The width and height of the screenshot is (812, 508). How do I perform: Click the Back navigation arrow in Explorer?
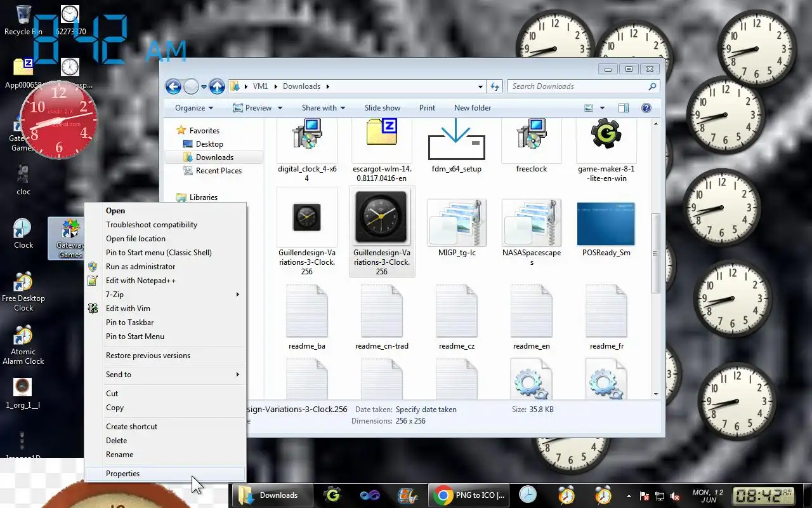click(173, 86)
